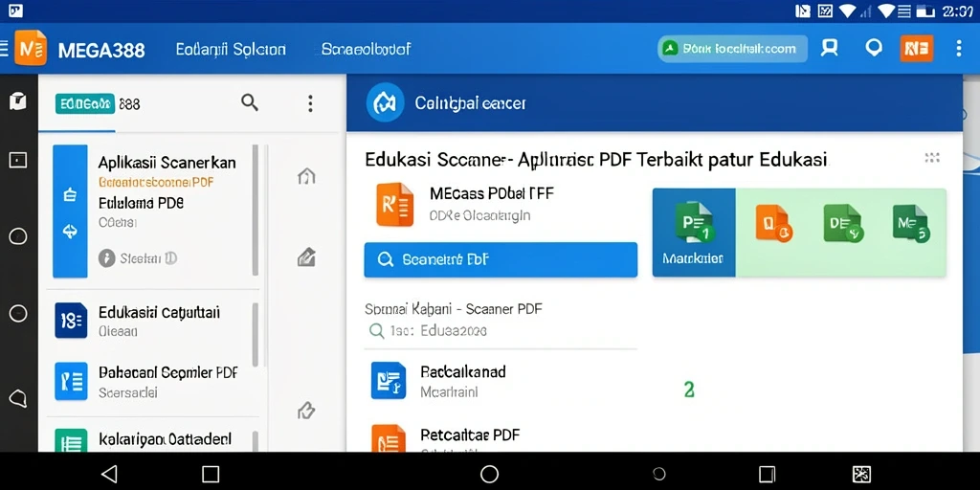Image resolution: width=980 pixels, height=490 pixels.
Task: Click the Calntgbal header title text
Action: 470,103
